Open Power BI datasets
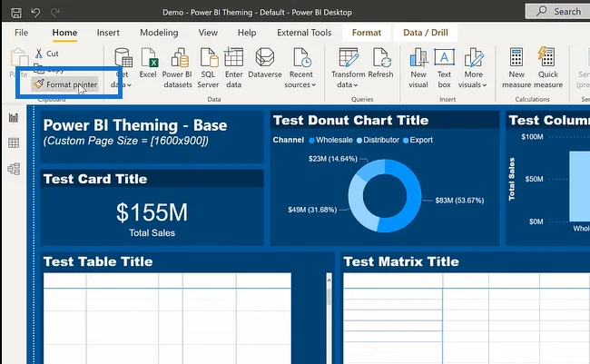The height and width of the screenshot is (364, 590). pos(178,68)
